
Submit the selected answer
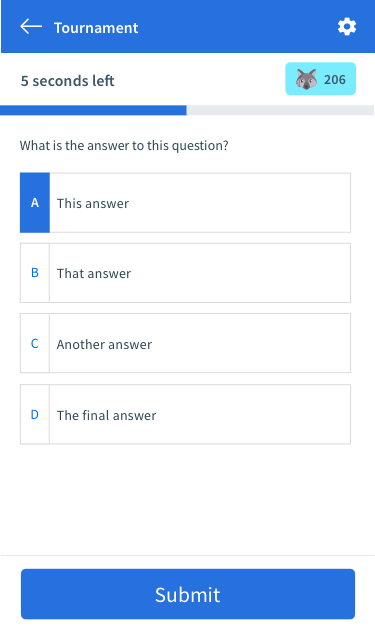188,594
